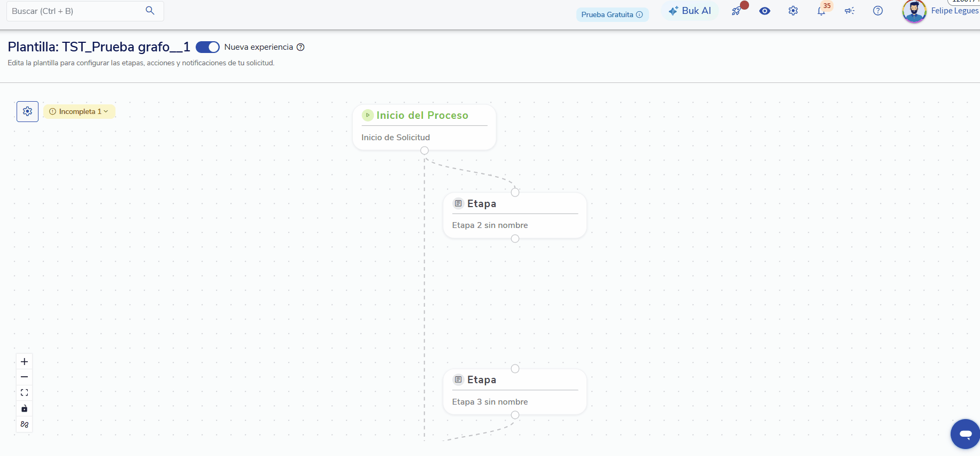Open the megaphone announcements icon

click(x=850, y=11)
